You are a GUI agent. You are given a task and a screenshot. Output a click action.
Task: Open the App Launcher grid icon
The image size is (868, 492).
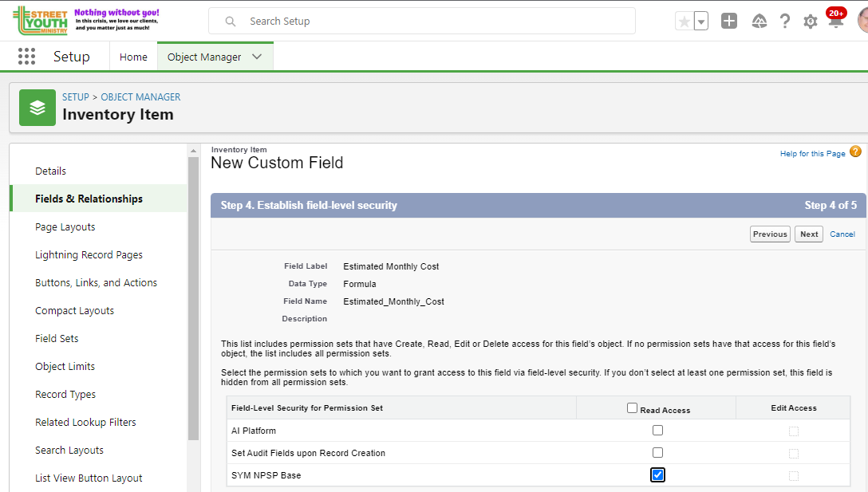coord(26,57)
